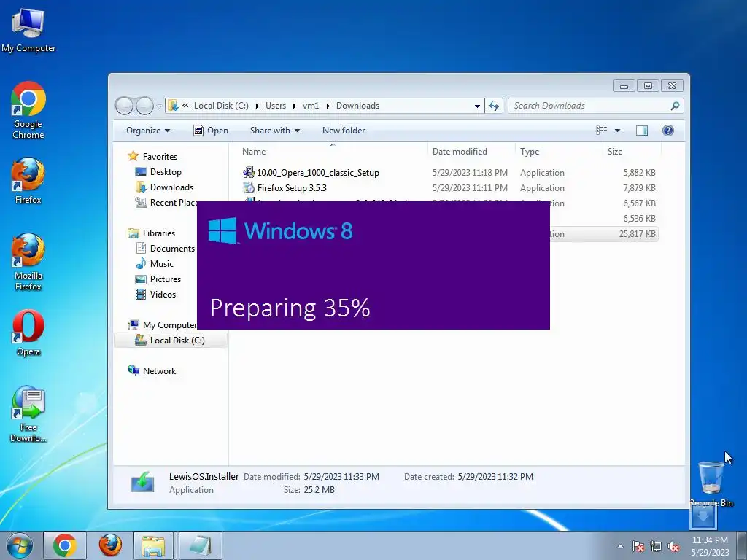
Task: Open the Opera desktop shortcut
Action: 28,332
